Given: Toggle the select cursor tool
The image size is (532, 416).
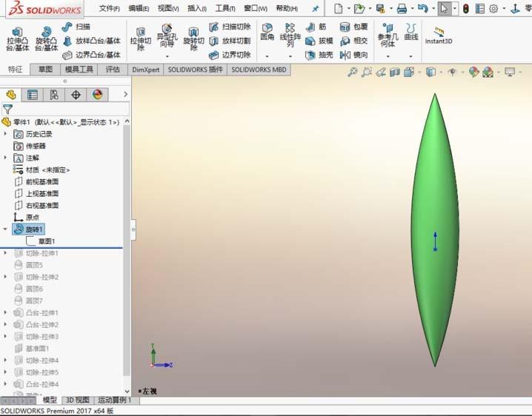Looking at the screenshot, I should (x=444, y=8).
